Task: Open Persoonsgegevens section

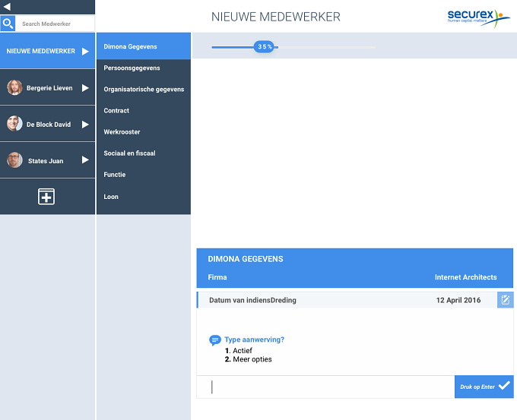Action: click(132, 68)
